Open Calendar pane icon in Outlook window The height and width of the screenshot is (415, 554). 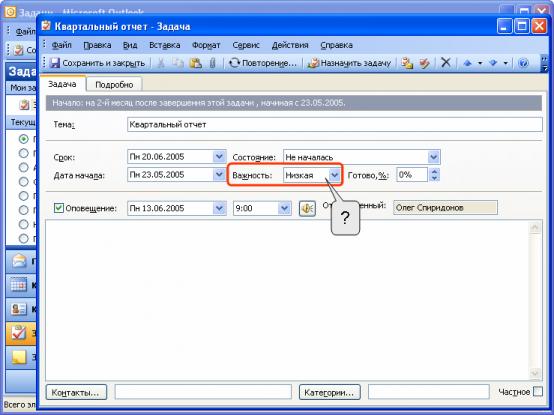[19, 285]
